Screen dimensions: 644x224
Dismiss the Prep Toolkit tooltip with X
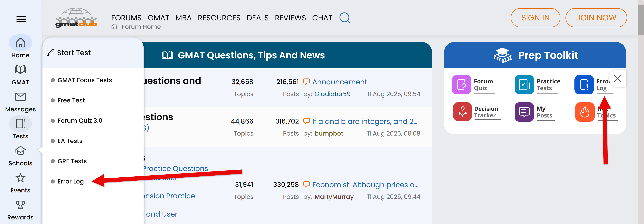(x=618, y=79)
